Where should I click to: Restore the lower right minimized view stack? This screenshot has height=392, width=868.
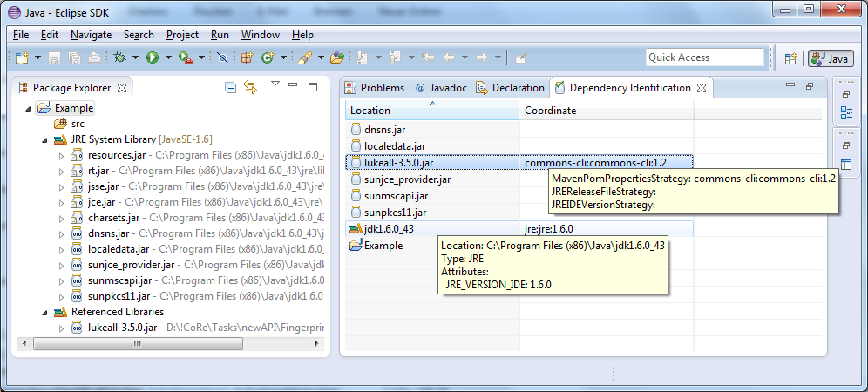[846, 145]
